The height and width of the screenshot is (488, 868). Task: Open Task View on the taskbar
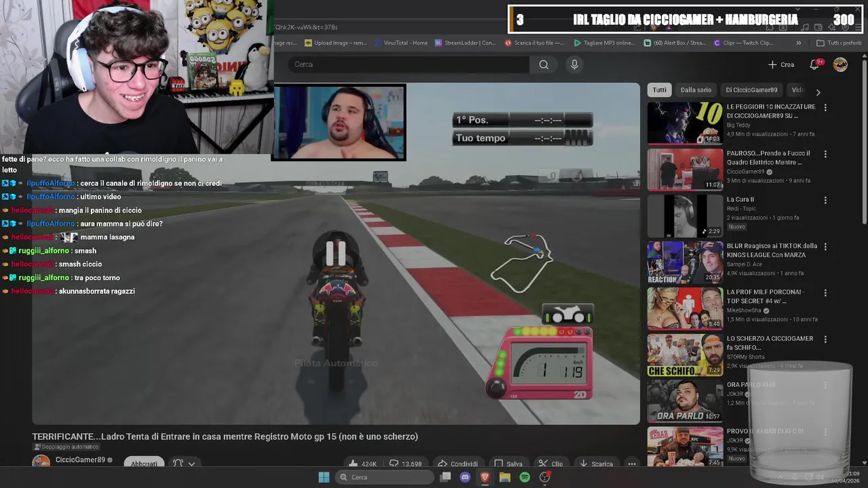coord(446,477)
